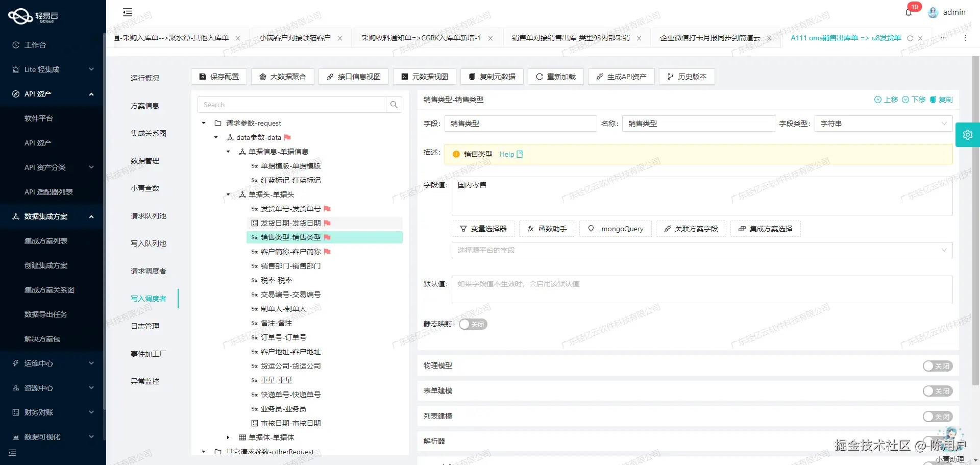Turn on the 物理模型 switch
Viewport: 980px width, 465px height.
[937, 366]
